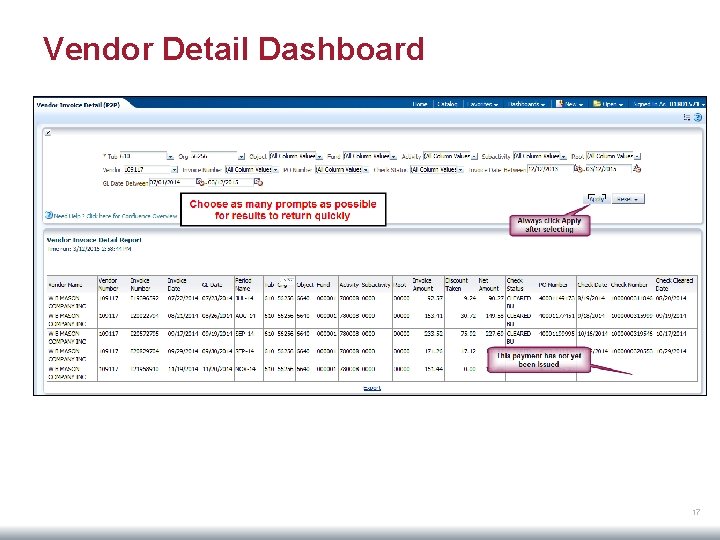Screen dimensions: 720x540
Task: Open the Subactivity All Column Values dropdown
Action: click(x=563, y=157)
